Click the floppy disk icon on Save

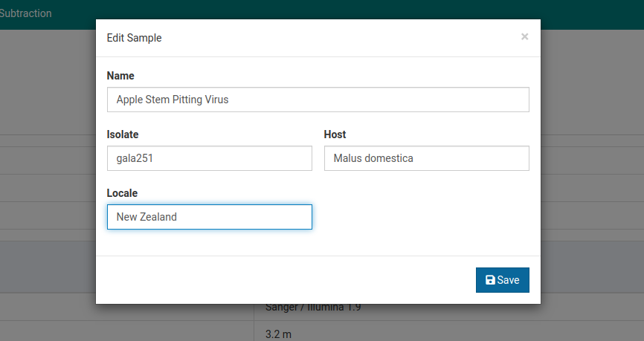pyautogui.click(x=490, y=280)
